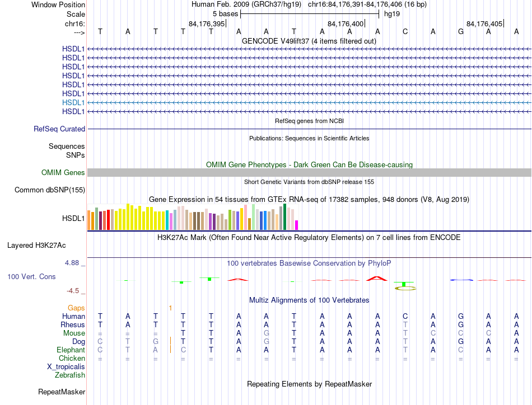Click the Layered H3K27Ac track label
The height and width of the screenshot is (405, 532).
[x=36, y=246]
